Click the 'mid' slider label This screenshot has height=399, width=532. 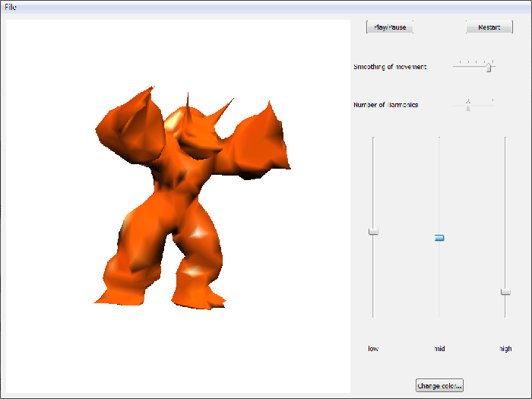(x=439, y=349)
